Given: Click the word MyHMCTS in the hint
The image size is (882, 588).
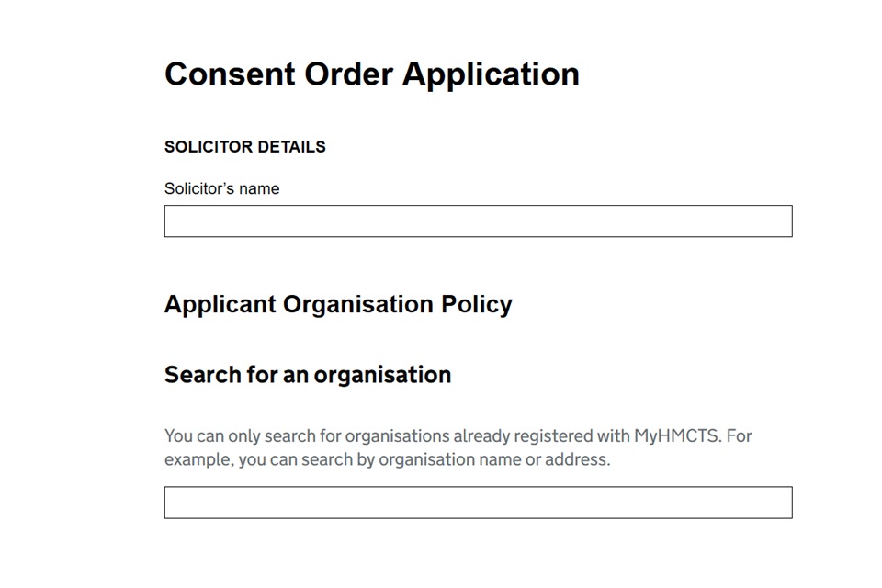Looking at the screenshot, I should pyautogui.click(x=677, y=436).
